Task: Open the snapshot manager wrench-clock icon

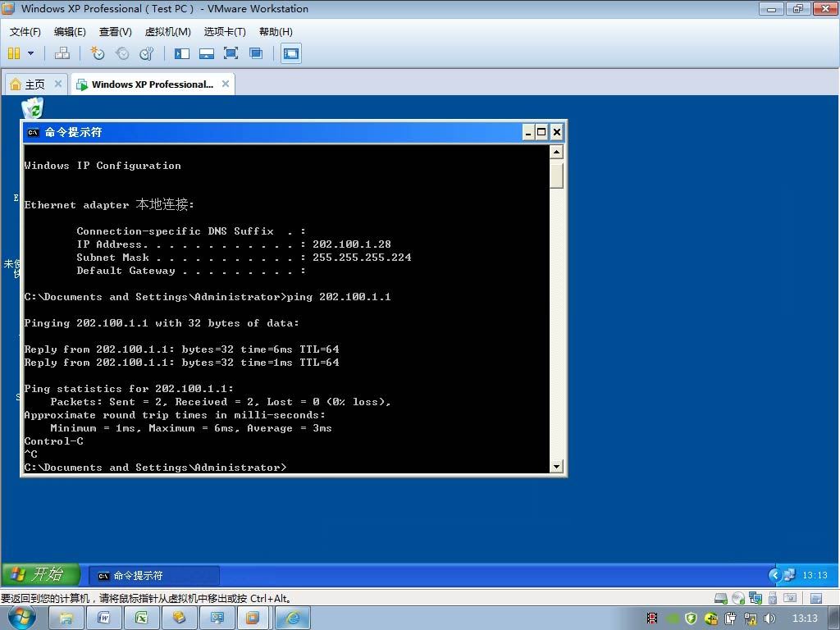Action: (x=146, y=53)
